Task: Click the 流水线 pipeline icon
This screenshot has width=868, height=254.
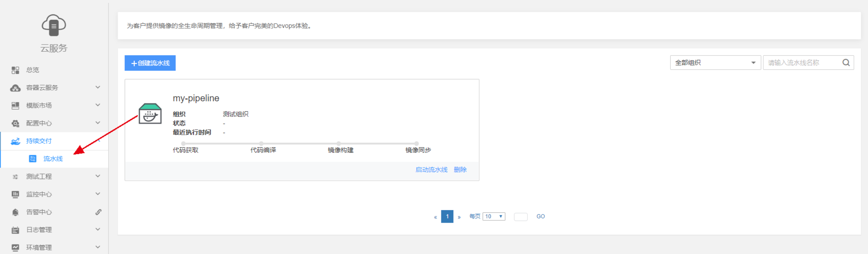Action: tap(33, 159)
